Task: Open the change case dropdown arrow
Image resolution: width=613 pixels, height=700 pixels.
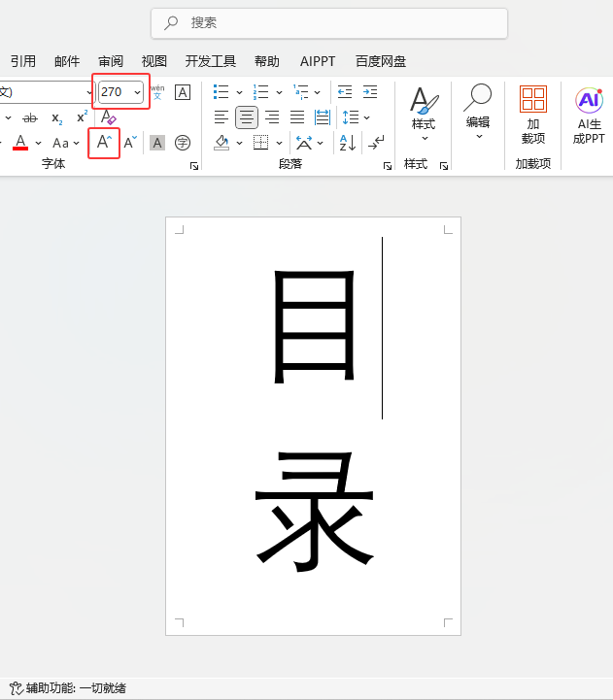Action: 77,144
